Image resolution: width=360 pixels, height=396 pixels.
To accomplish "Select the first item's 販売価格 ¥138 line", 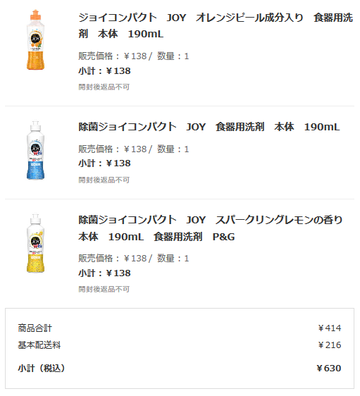I will (134, 56).
